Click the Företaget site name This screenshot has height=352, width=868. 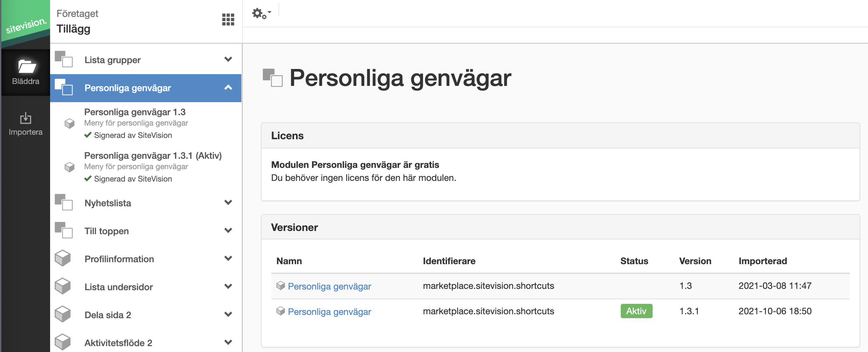pos(77,13)
